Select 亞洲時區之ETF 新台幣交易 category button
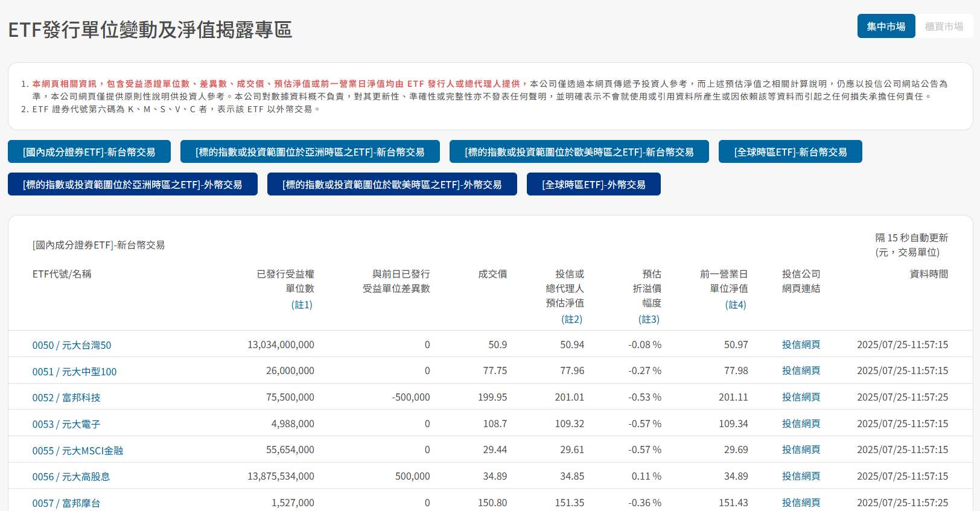The width and height of the screenshot is (980, 511). (x=310, y=151)
